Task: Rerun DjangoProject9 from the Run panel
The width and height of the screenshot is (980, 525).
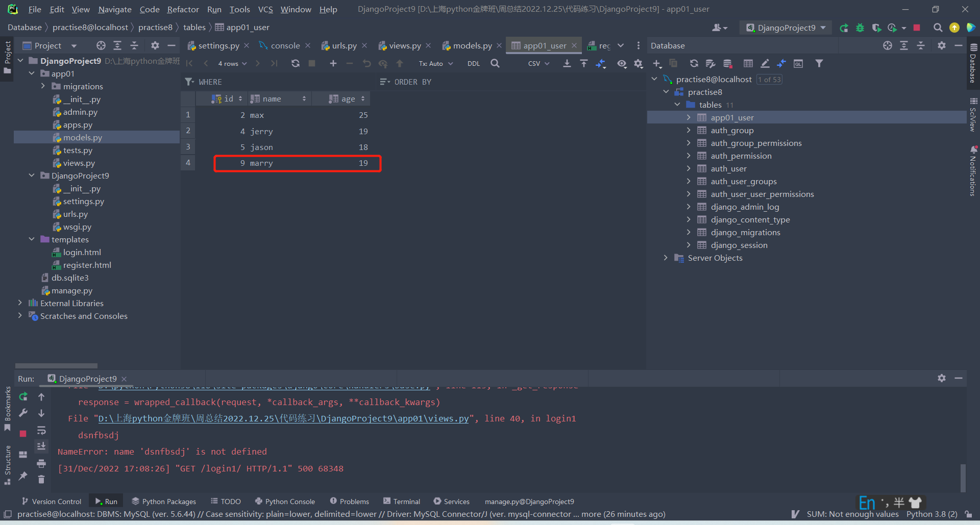Action: 23,396
